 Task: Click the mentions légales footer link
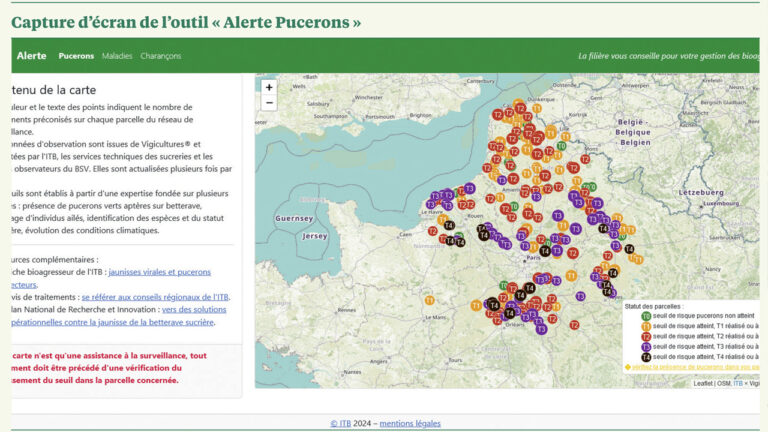click(x=410, y=423)
